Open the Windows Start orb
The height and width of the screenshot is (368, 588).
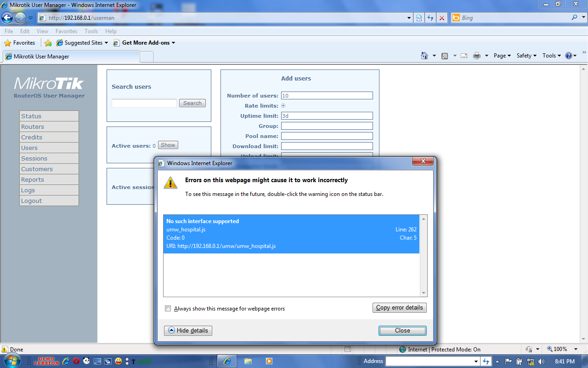pos(12,361)
